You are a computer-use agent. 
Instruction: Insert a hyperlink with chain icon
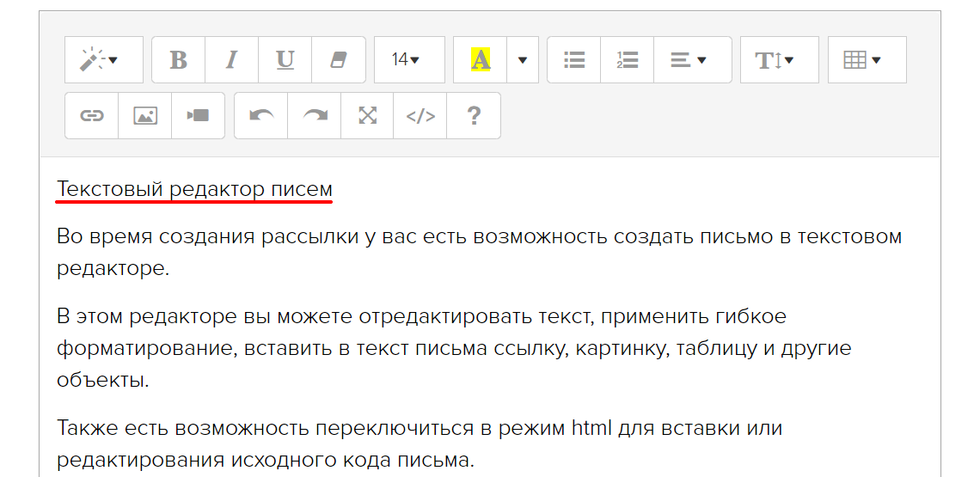tap(91, 116)
